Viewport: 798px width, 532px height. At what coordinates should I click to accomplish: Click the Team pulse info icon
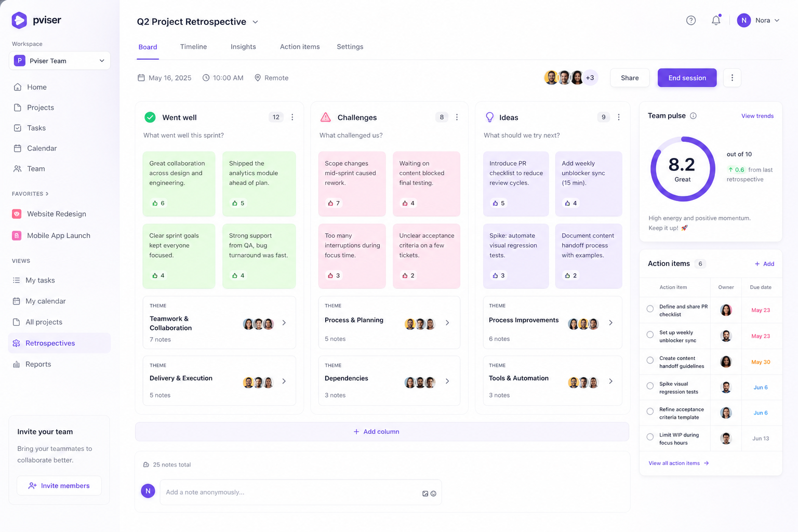pos(693,116)
